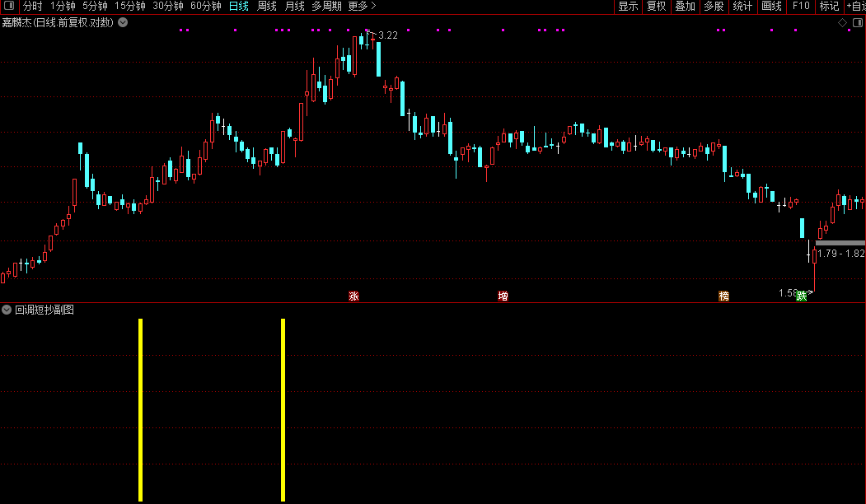Select the 1分钟 period tab
The height and width of the screenshot is (504, 866).
(63, 6)
